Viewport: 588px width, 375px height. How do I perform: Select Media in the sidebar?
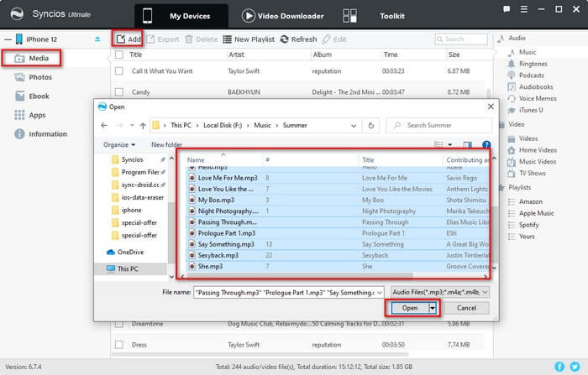[x=32, y=58]
